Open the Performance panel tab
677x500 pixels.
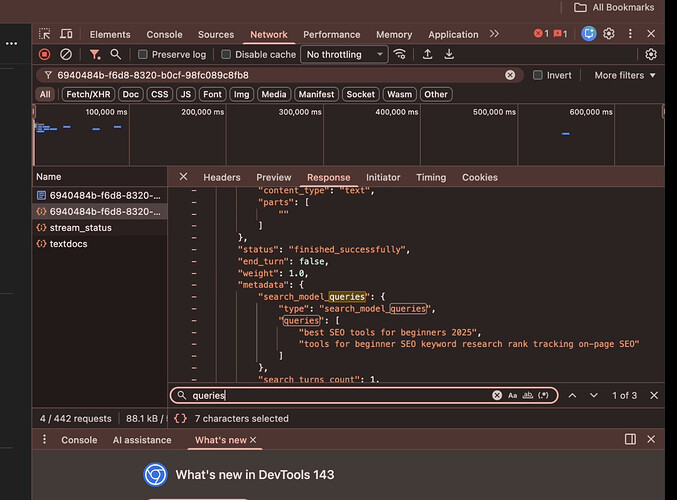(331, 34)
